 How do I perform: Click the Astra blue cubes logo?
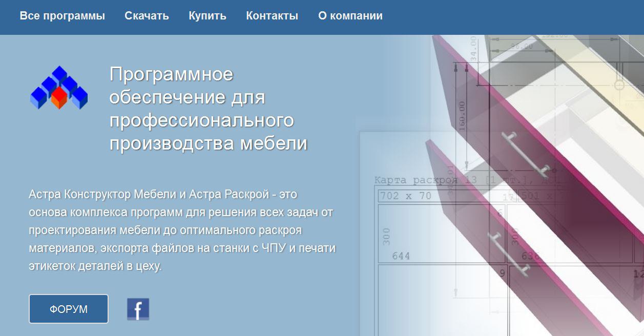59,87
